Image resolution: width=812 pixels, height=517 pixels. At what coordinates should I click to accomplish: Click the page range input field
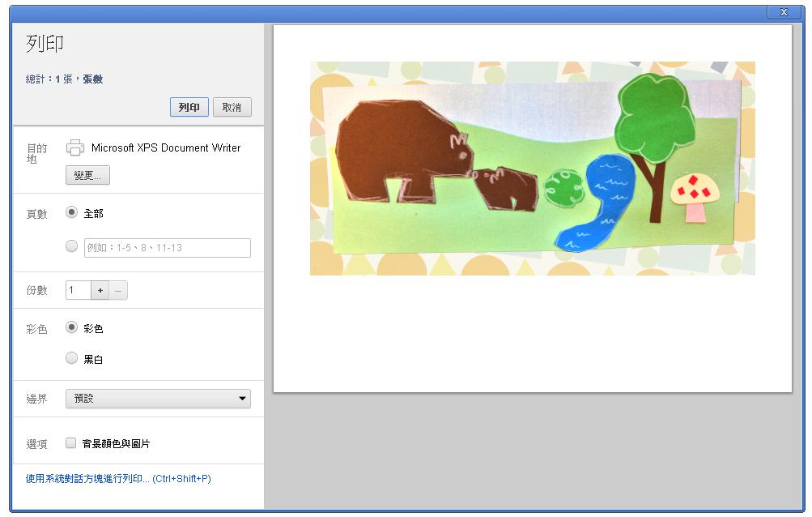tap(168, 248)
